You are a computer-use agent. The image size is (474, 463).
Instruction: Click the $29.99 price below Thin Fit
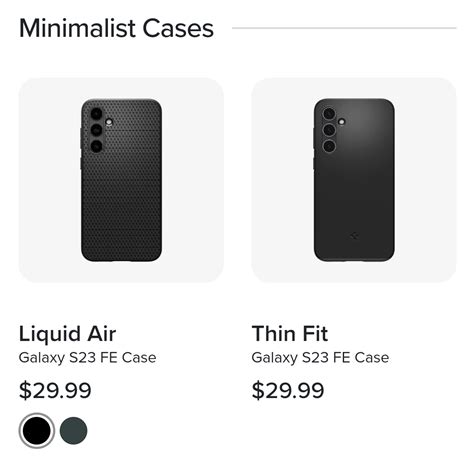(x=288, y=390)
